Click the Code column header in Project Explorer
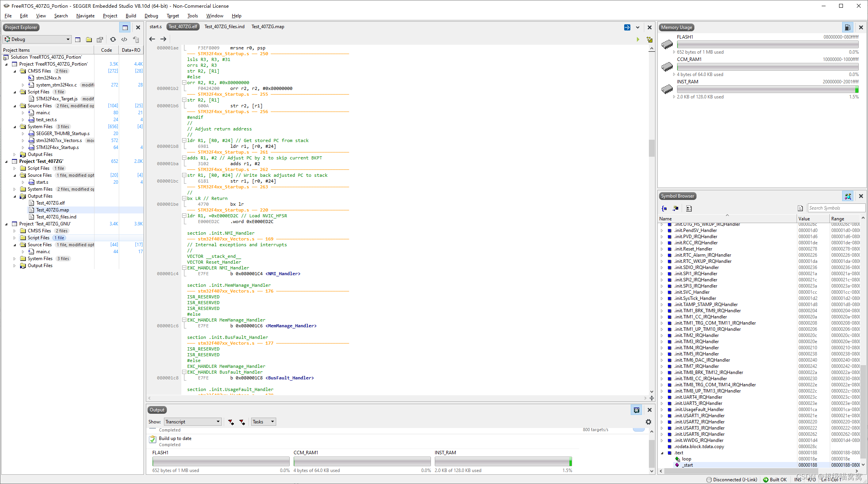 click(106, 50)
